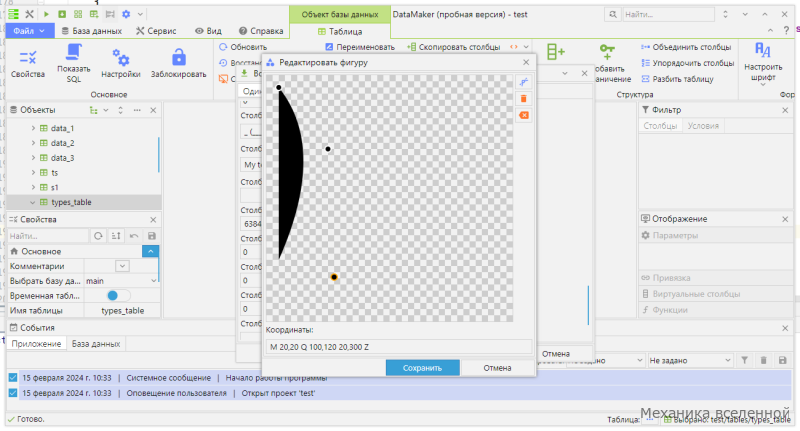Click the refresh icon in Свойства panel
Screen dimensions: 800x431
[98, 236]
